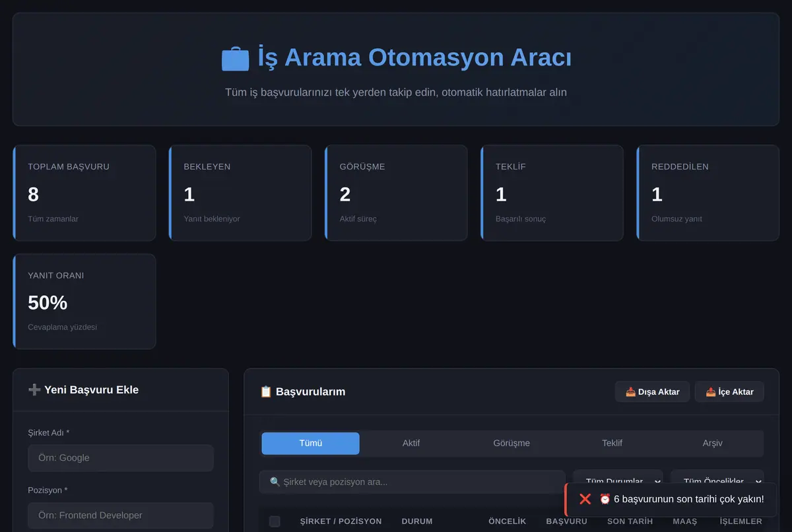Toggle the select-all checkbox in table header
This screenshot has height=532, width=792.
tap(275, 521)
